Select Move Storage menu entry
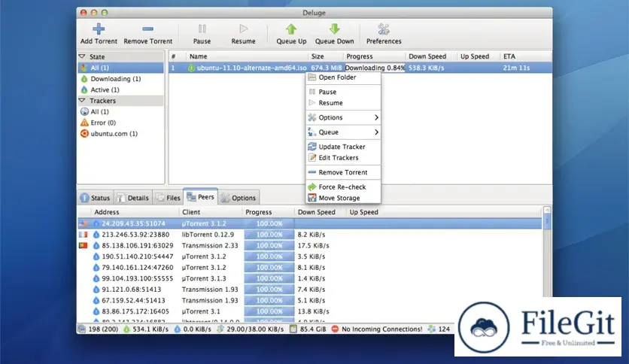Viewport: 629px width, 364px height. 343,198
